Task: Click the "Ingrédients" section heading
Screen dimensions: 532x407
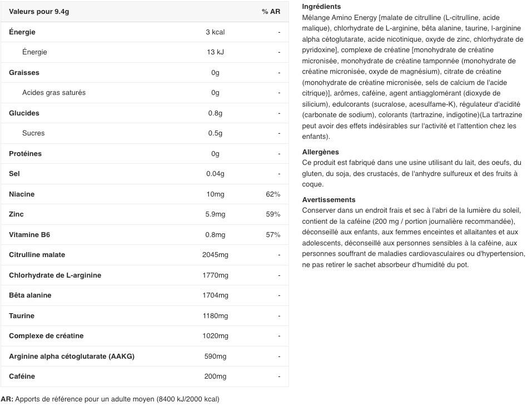Action: pos(321,7)
